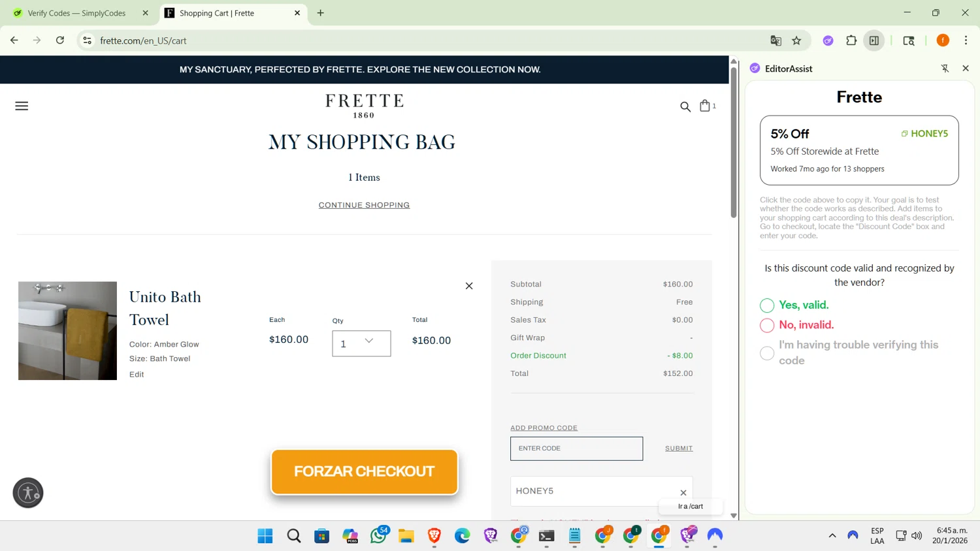Switch to the Shopping Cart Frette tab
The height and width of the screenshot is (551, 980).
click(x=232, y=13)
